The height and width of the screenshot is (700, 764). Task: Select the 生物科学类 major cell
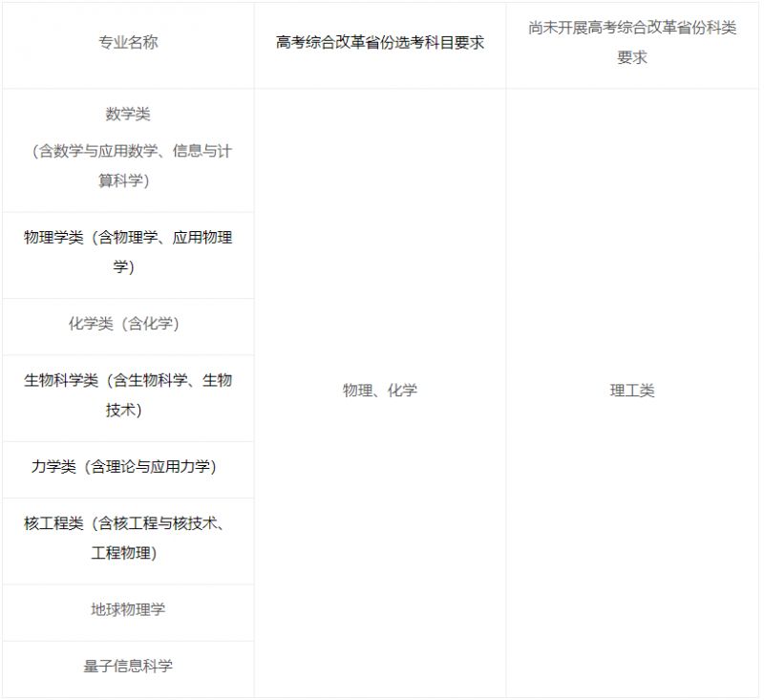point(128,398)
